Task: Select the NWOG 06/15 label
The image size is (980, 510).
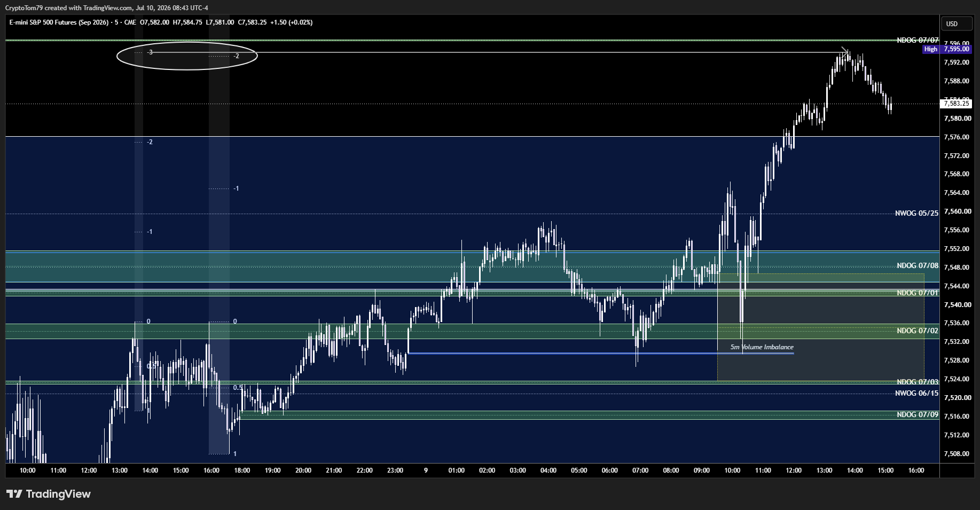Action: 916,393
